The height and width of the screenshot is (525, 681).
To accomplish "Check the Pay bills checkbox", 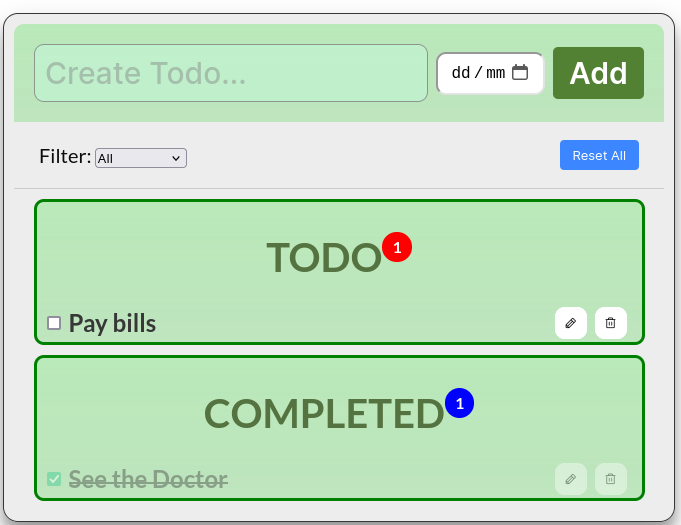I will (x=54, y=323).
